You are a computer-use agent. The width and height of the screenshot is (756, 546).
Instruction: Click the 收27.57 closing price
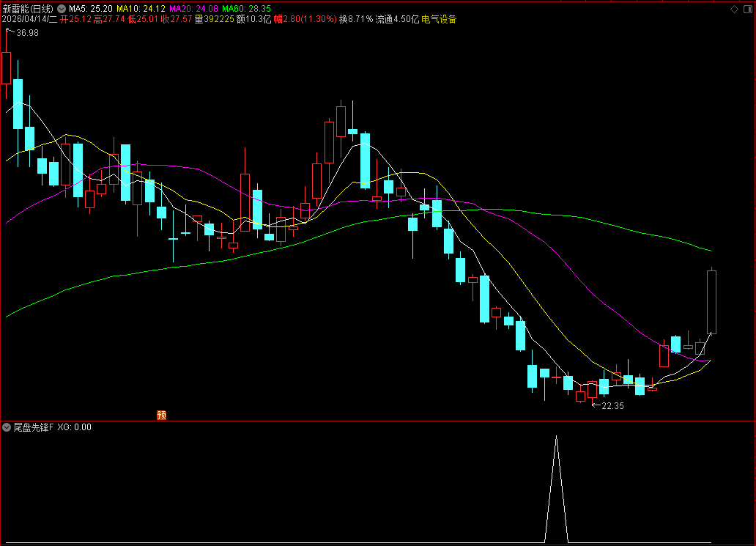point(177,19)
